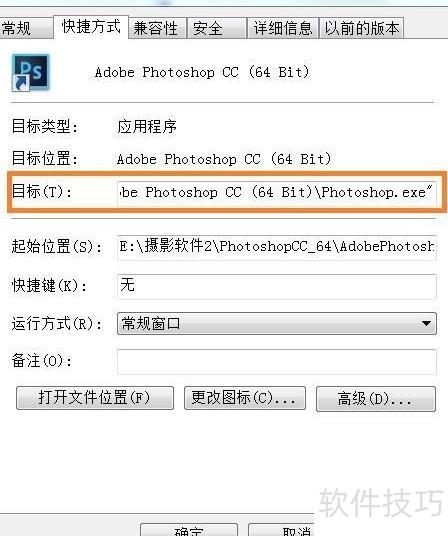Image resolution: width=448 pixels, height=536 pixels.
Task: Select the 快捷方式 tab
Action: point(91,27)
